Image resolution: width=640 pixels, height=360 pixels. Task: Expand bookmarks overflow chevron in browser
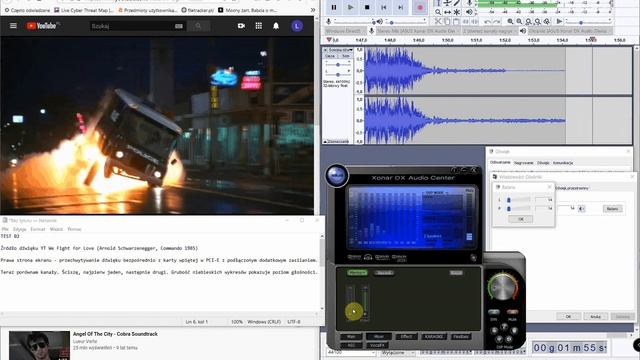pyautogui.click(x=313, y=10)
